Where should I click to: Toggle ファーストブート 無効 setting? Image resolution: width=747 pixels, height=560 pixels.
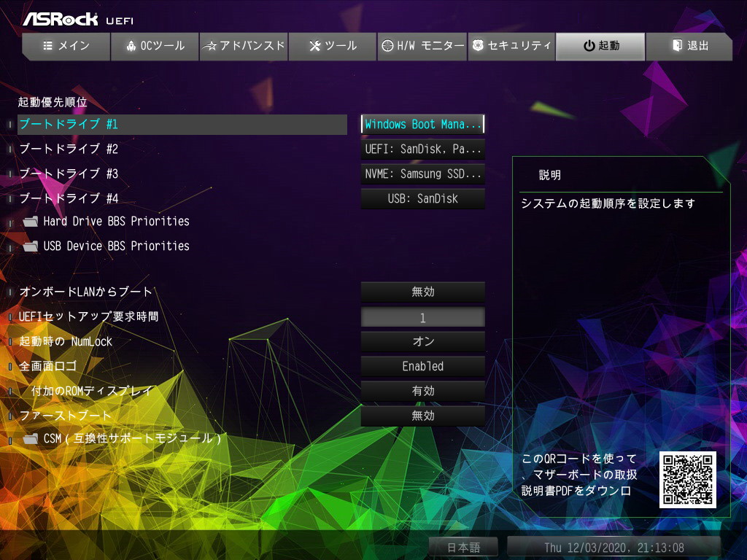422,416
